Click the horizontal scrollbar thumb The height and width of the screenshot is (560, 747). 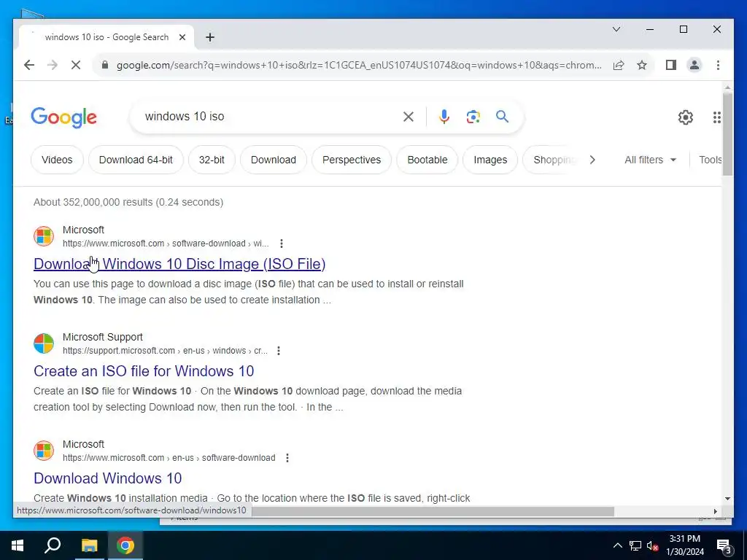coord(433,511)
